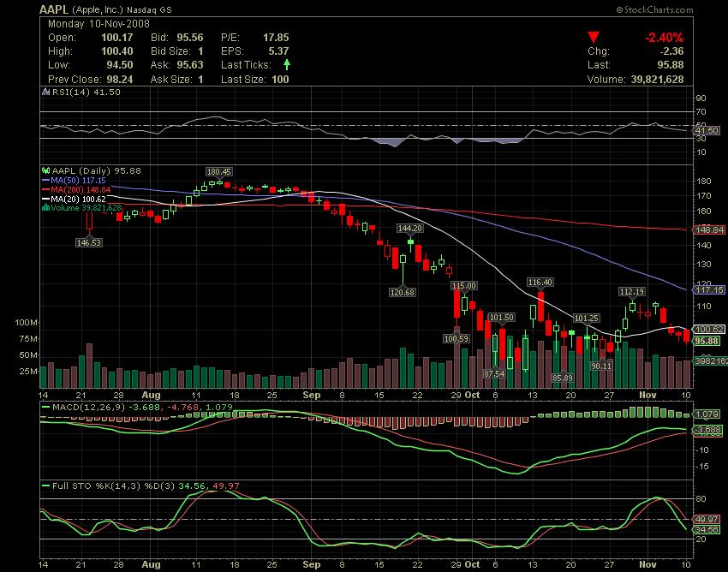Click the Last Size value 100
The height and width of the screenshot is (572, 728).
280,80
